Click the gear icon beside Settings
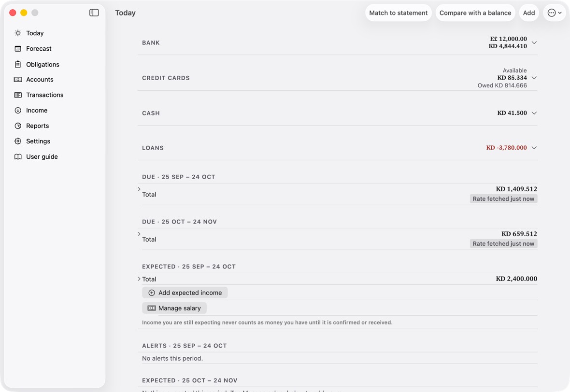The height and width of the screenshot is (392, 570). pyautogui.click(x=18, y=141)
